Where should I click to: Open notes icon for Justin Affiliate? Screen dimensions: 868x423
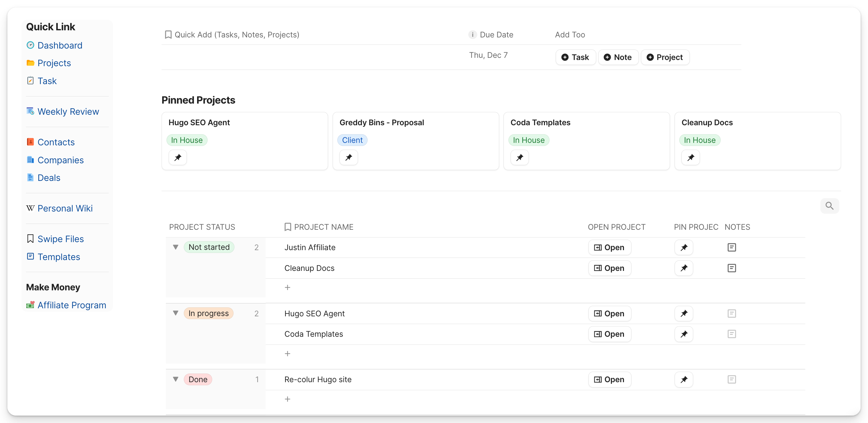click(731, 247)
